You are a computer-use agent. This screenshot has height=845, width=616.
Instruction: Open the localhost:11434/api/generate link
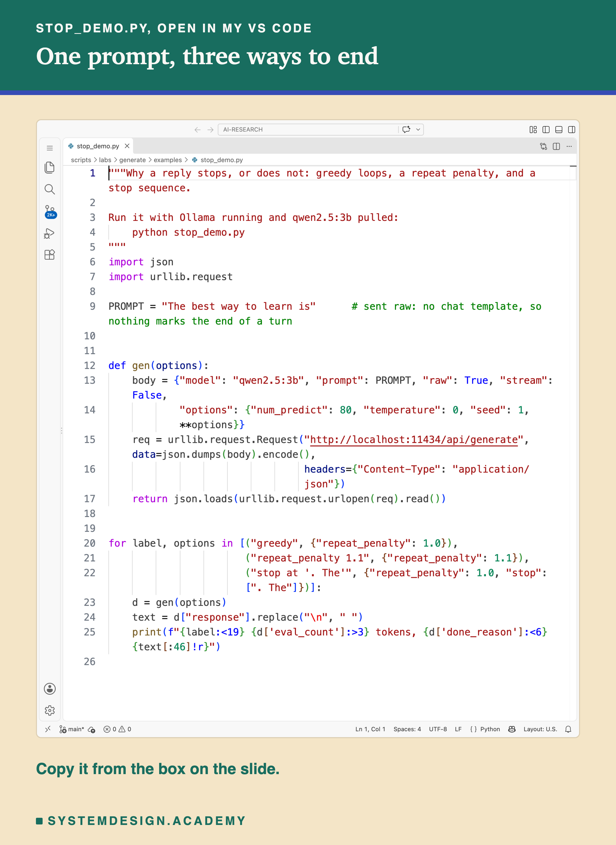point(414,439)
